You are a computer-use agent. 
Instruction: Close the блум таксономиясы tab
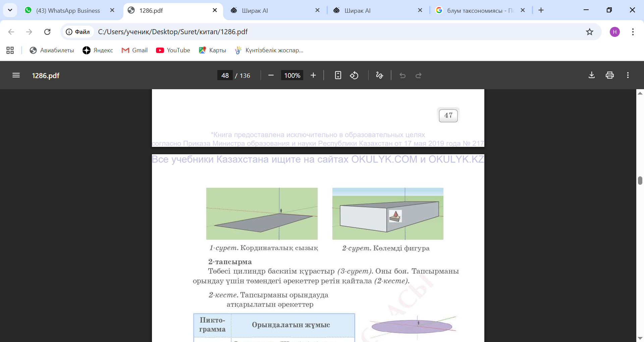pyautogui.click(x=523, y=10)
